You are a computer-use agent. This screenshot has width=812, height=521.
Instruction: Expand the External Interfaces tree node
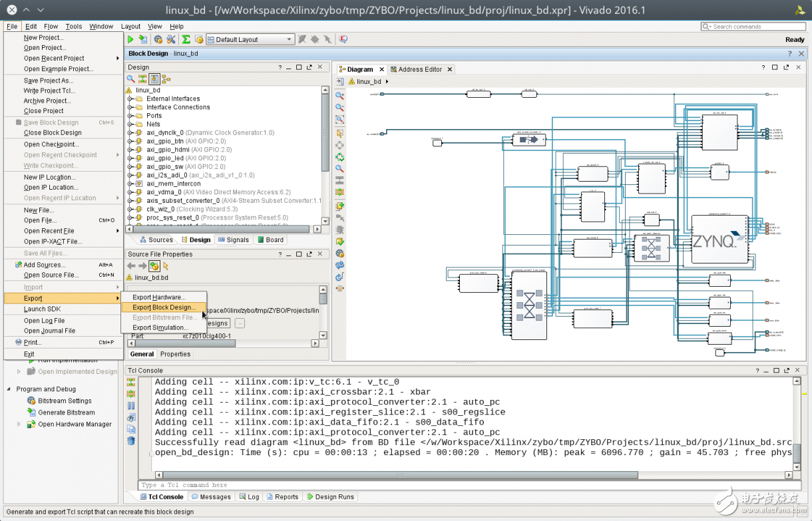click(x=130, y=98)
